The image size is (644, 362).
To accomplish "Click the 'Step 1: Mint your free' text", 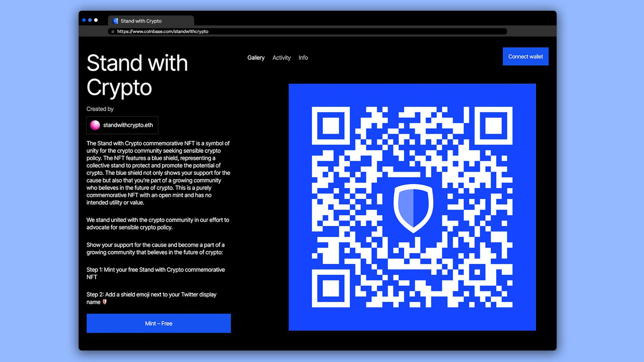I will pyautogui.click(x=156, y=273).
